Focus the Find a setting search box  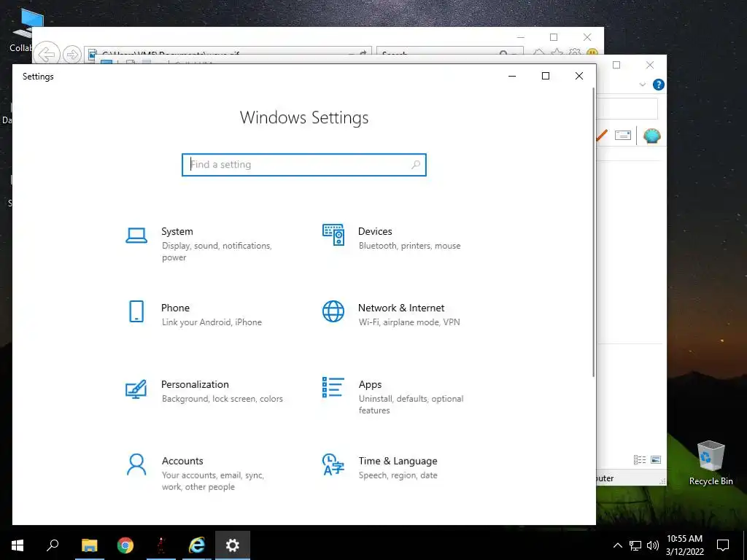(x=304, y=165)
